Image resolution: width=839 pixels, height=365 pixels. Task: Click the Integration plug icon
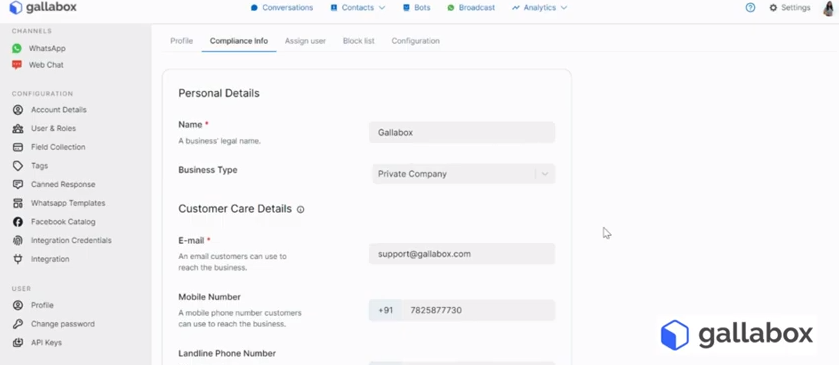click(18, 259)
